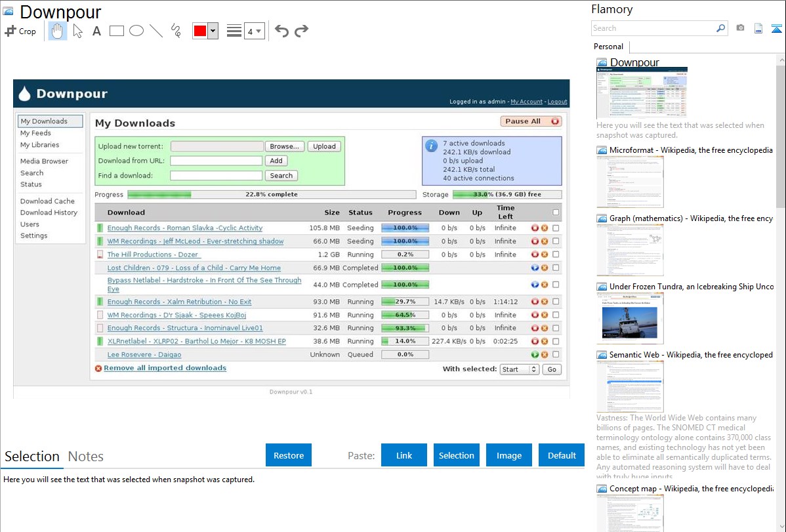Click the page icon next to the camera
786x532 pixels.
[758, 28]
